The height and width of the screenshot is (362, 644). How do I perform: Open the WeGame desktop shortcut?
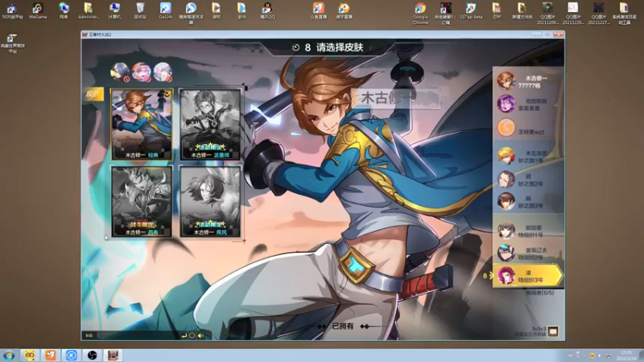(x=38, y=10)
